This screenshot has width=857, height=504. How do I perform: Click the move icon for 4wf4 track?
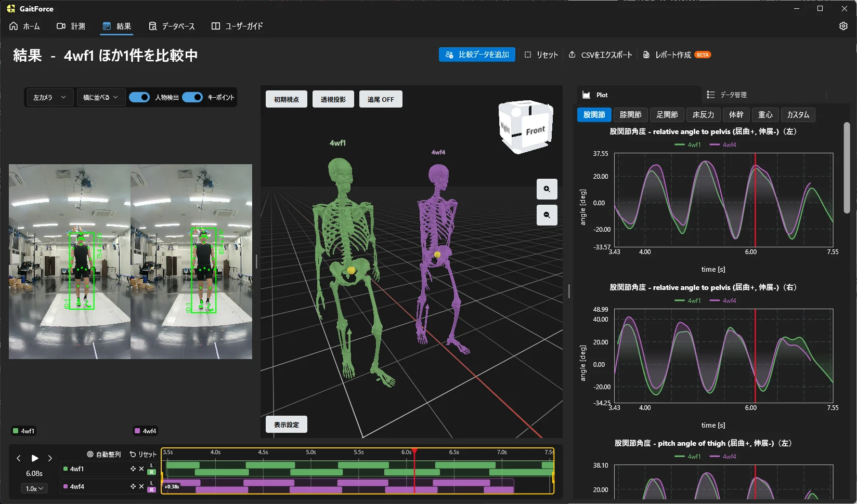(x=133, y=486)
